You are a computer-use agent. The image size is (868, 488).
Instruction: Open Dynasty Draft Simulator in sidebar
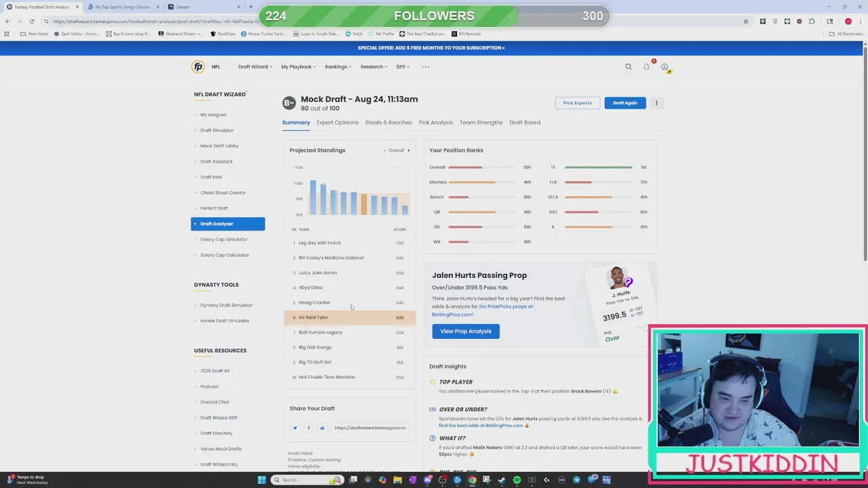226,305
